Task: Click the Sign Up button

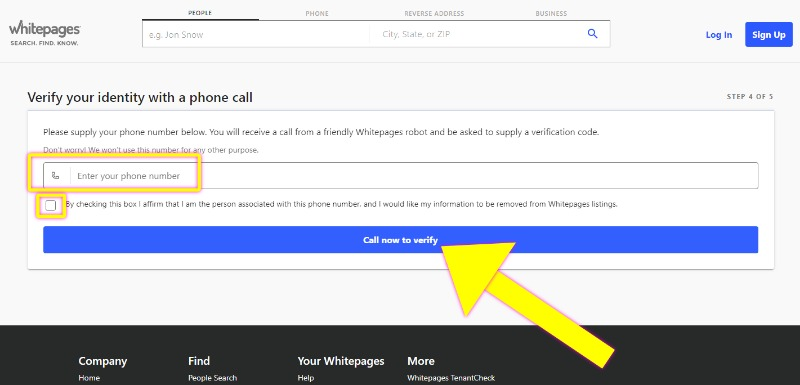Action: [768, 35]
